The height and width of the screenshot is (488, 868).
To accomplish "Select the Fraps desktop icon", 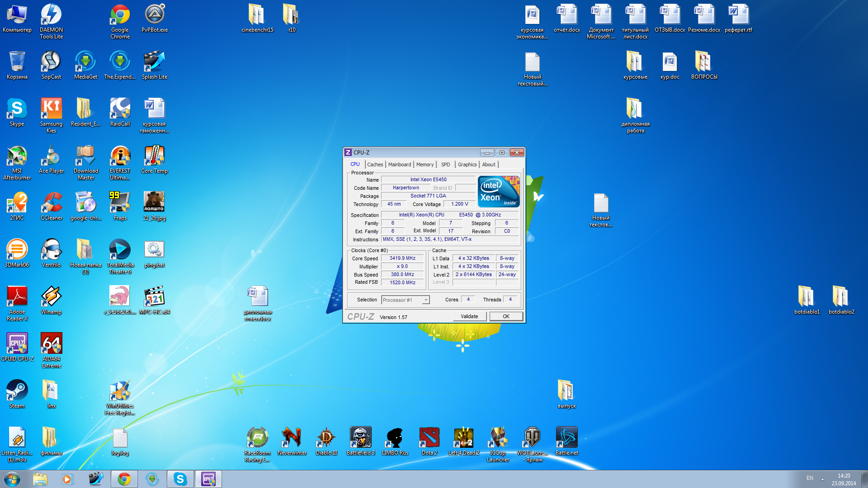I will point(120,203).
